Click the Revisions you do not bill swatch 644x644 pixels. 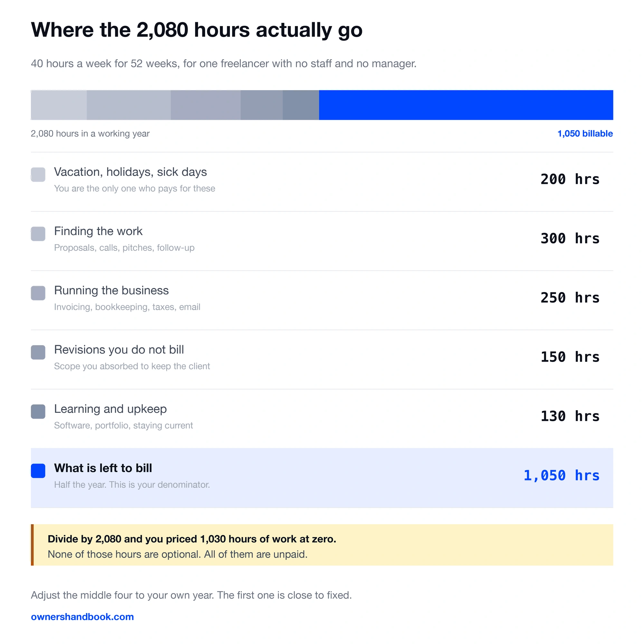pyautogui.click(x=38, y=352)
